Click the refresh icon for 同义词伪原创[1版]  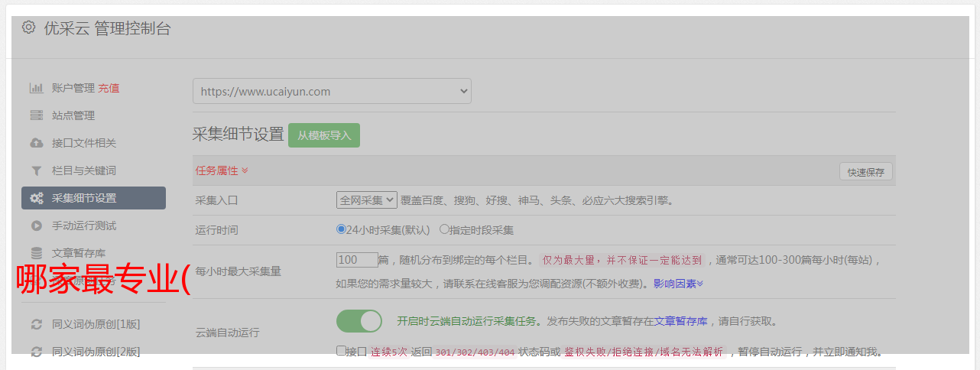(36, 324)
